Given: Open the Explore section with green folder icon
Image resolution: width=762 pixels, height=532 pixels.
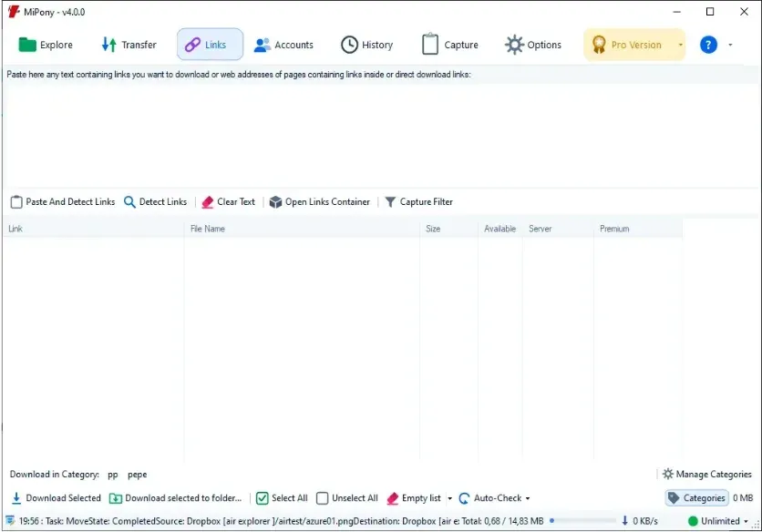Looking at the screenshot, I should [x=46, y=45].
